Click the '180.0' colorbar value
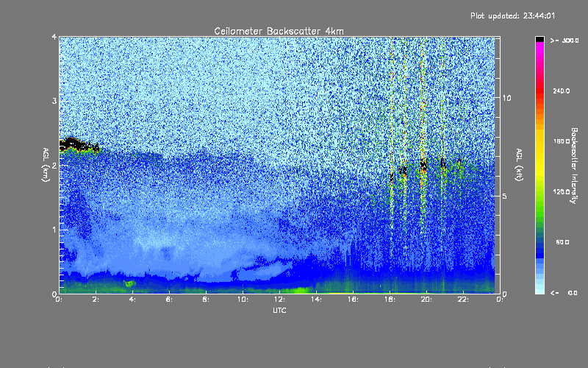The width and height of the screenshot is (588, 368). point(562,141)
